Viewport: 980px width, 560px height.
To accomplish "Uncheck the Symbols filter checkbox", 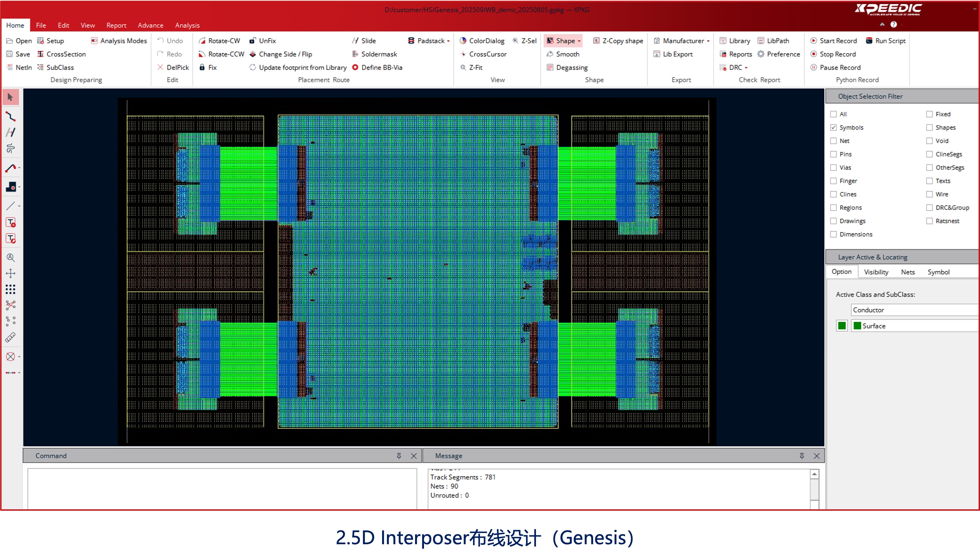I will [833, 128].
